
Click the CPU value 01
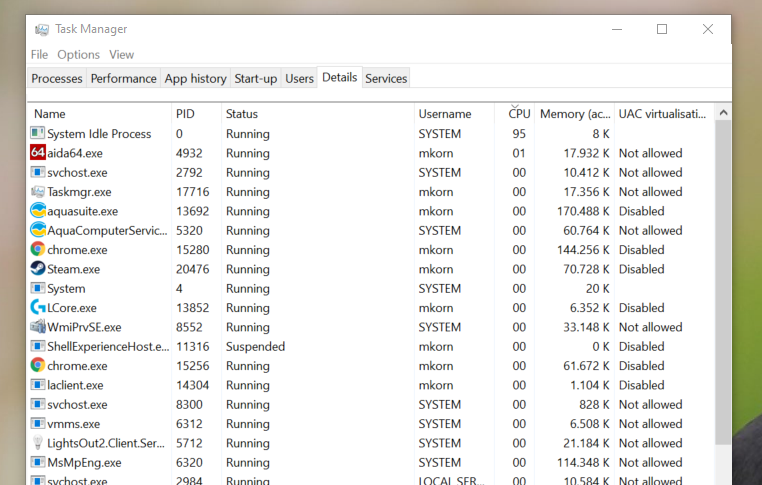pyautogui.click(x=519, y=153)
